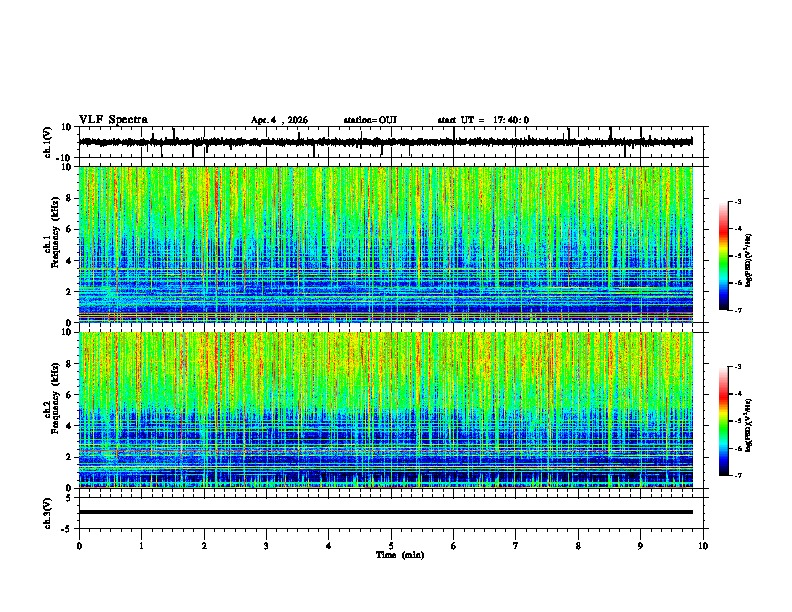Image resolution: width=792 pixels, height=612 pixels.
Task: Click the time axis tick label "9"
Action: tap(640, 546)
